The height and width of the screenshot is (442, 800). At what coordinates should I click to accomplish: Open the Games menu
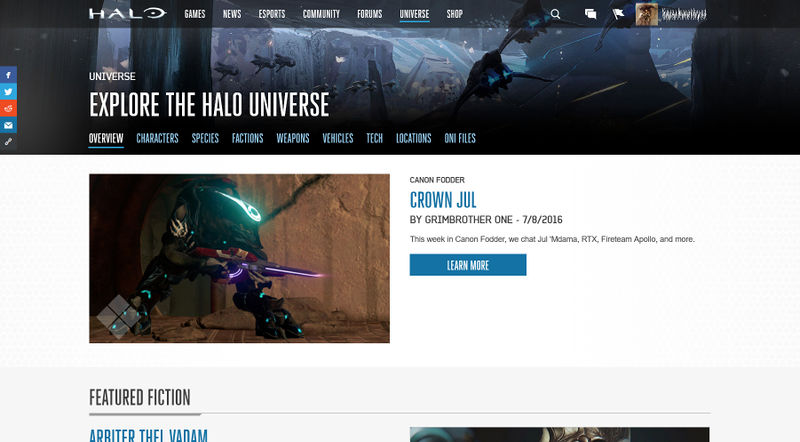tap(196, 15)
